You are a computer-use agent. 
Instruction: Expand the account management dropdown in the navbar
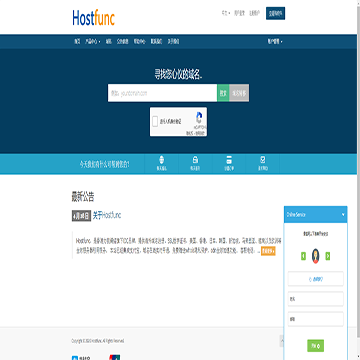(x=275, y=42)
